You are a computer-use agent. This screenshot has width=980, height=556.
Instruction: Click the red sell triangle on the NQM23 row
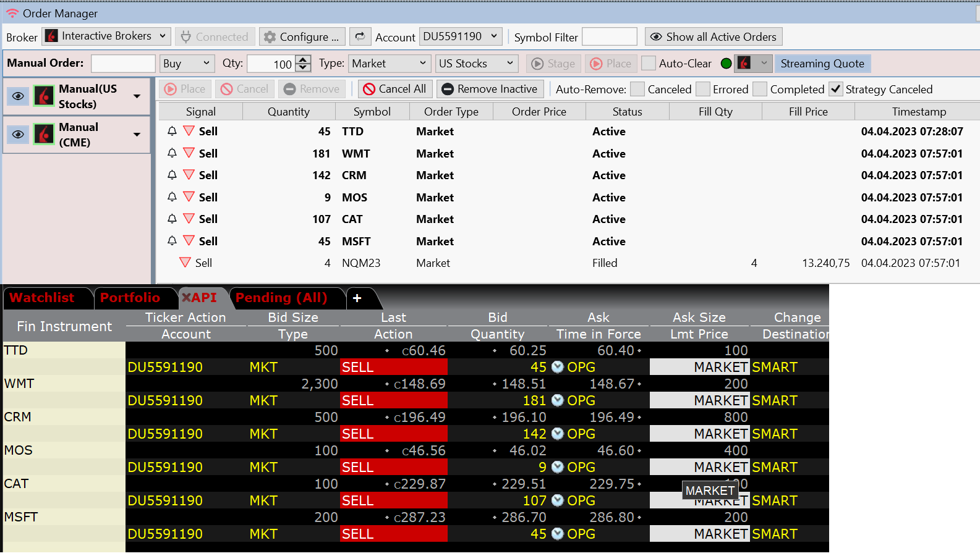(x=185, y=263)
